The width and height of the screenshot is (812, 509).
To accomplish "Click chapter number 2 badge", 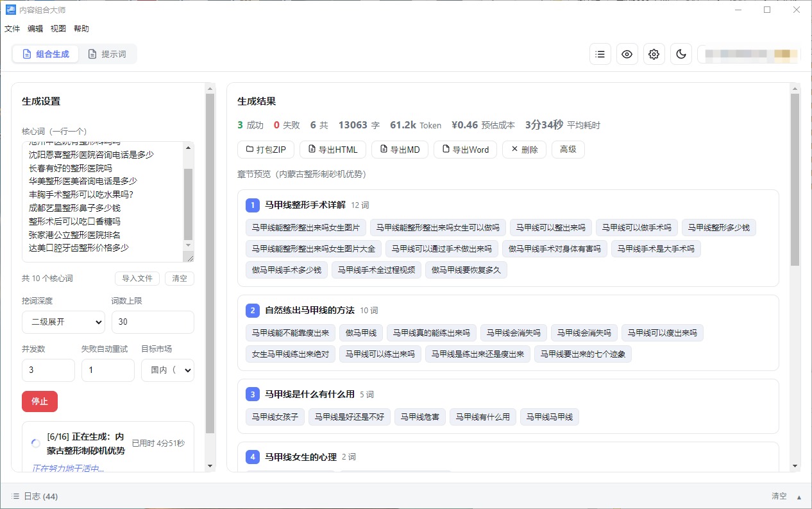I will coord(253,311).
